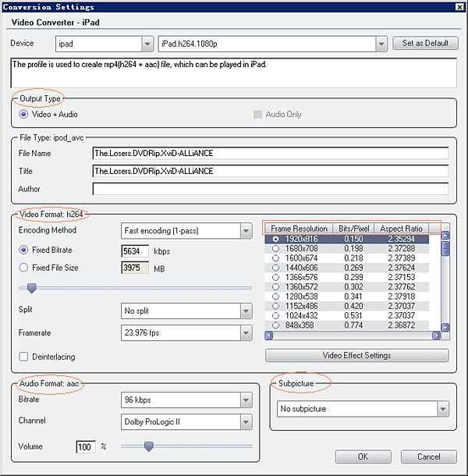Click the resolution list scroll left arrow
The height and width of the screenshot is (476, 468).
[x=269, y=336]
